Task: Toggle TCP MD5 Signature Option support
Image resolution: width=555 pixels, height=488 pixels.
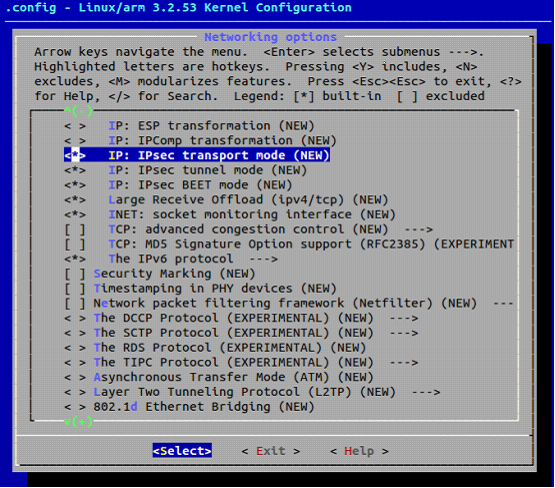Action: 75,244
